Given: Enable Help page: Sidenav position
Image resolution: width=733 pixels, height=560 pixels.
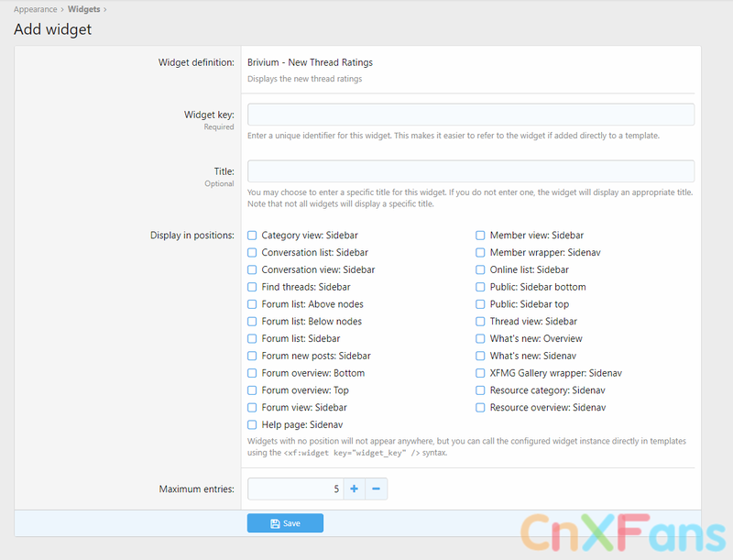Looking at the screenshot, I should [252, 425].
